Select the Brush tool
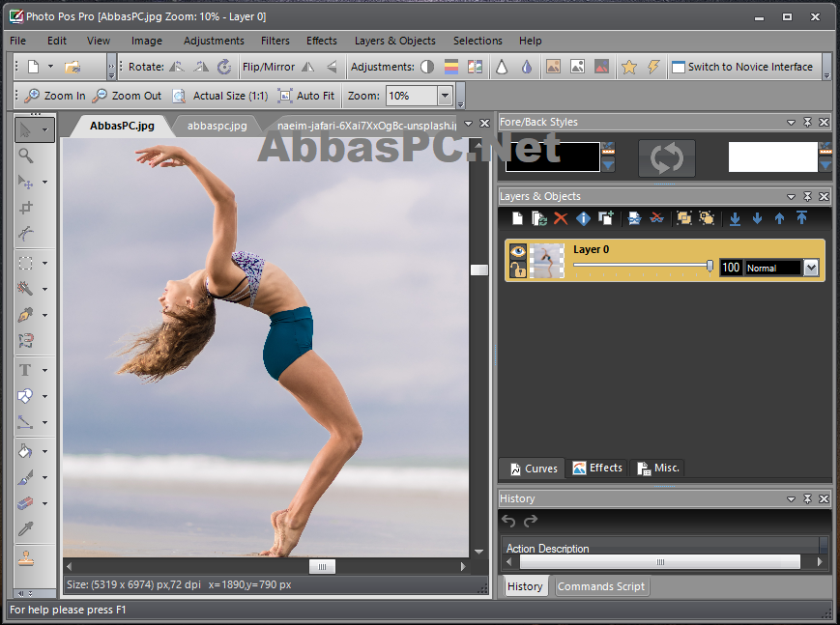Viewport: 840px width, 625px height. click(25, 477)
